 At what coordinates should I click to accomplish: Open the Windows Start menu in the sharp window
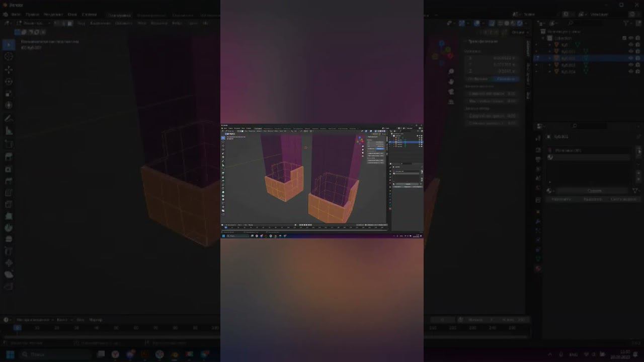click(x=223, y=236)
